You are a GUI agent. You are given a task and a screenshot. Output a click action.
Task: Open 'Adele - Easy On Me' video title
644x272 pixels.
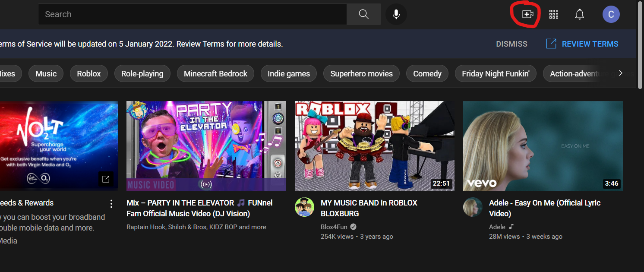pyautogui.click(x=545, y=208)
